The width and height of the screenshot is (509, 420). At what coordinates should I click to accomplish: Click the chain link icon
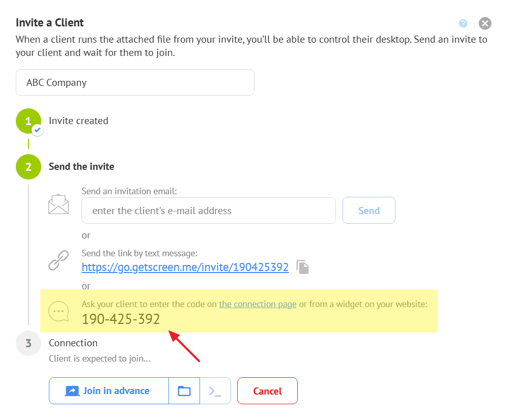(x=59, y=260)
